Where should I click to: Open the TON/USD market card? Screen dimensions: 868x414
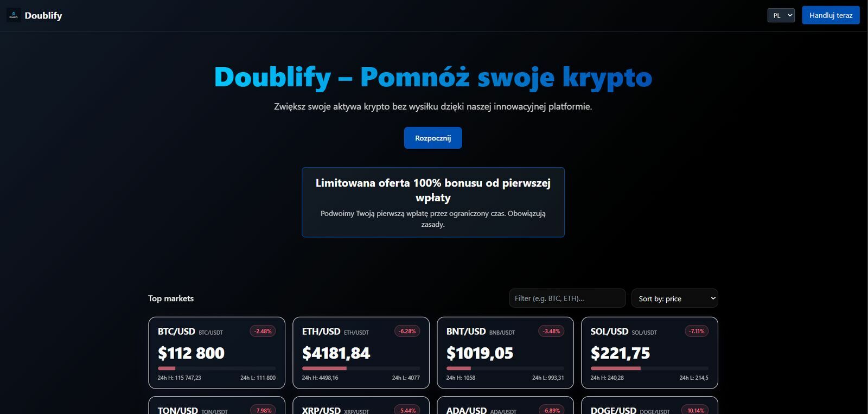pyautogui.click(x=216, y=406)
